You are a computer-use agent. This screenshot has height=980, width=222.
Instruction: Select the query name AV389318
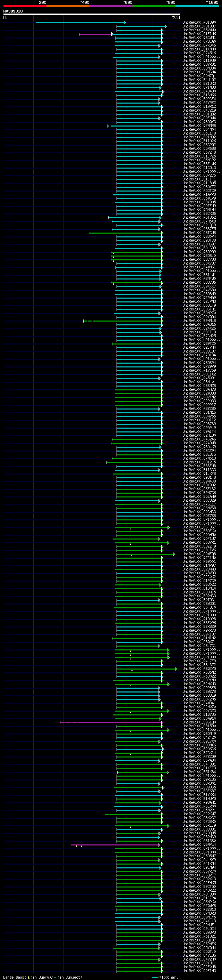13,11
